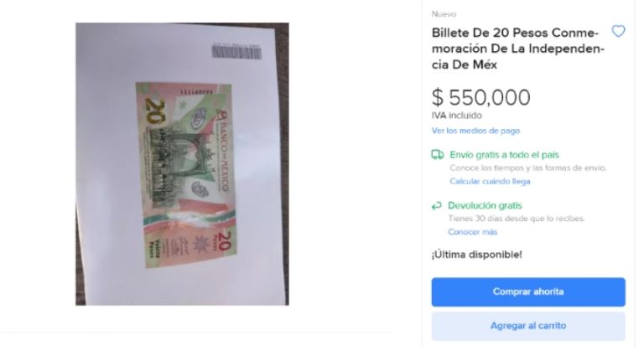Open "Ver los medios de pago" link
Image resolution: width=644 pixels, height=361 pixels.
475,131
